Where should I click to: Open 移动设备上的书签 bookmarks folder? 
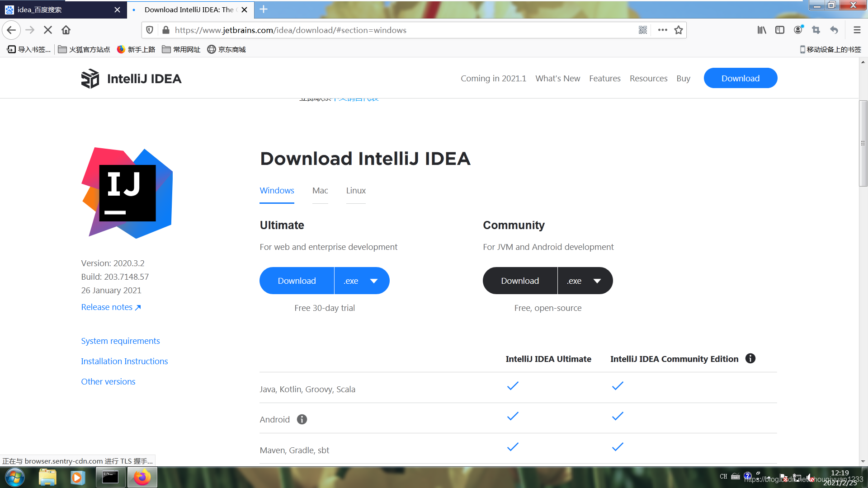(830, 49)
